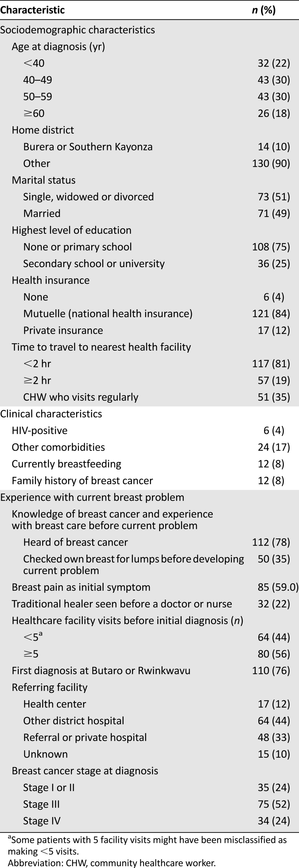The height and width of the screenshot is (868, 299).
Task: Click the "Highest level of education" subheading
Action: [72, 230]
